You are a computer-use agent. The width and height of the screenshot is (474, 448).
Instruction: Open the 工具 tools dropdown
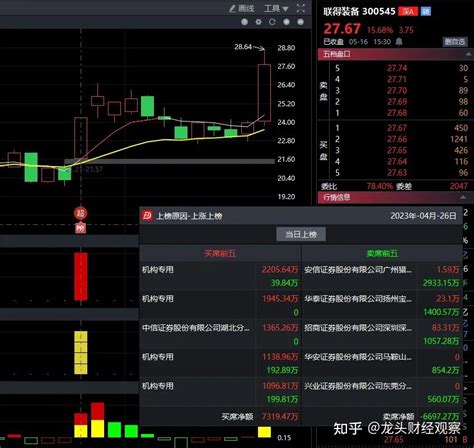click(x=276, y=8)
